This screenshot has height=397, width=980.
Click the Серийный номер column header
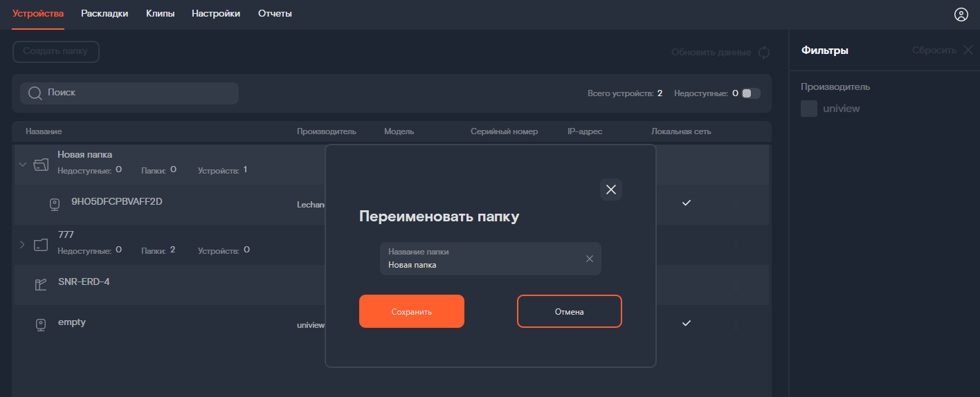coord(505,131)
